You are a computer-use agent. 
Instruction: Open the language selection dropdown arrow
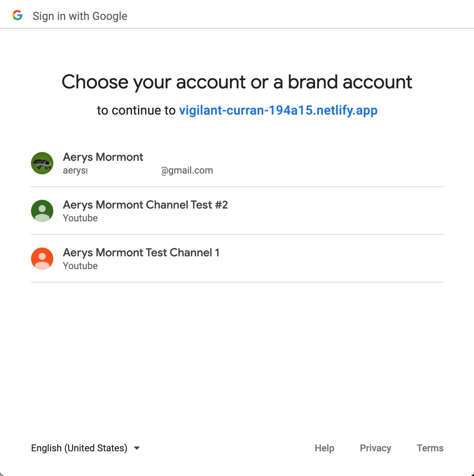(136, 448)
